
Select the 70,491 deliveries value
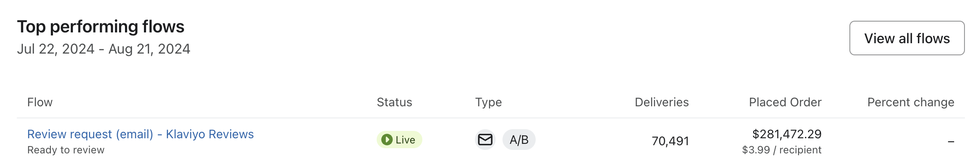pos(670,141)
